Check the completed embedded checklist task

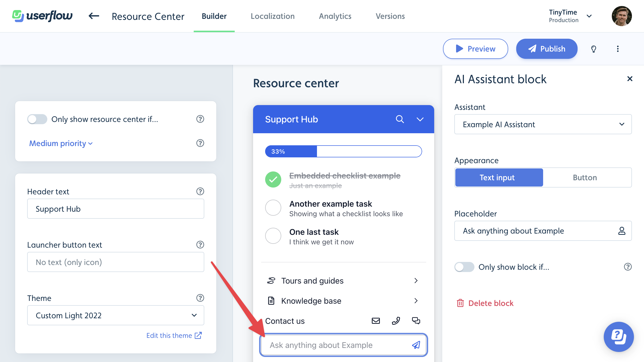(x=273, y=179)
